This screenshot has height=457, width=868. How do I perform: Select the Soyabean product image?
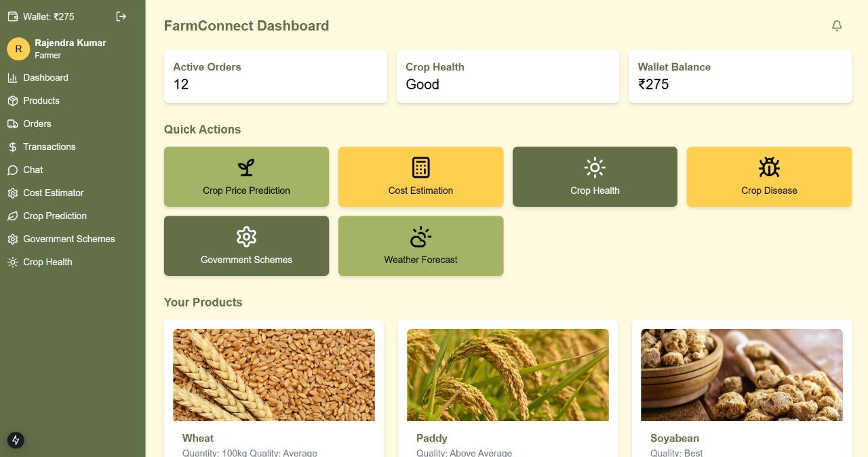[741, 375]
